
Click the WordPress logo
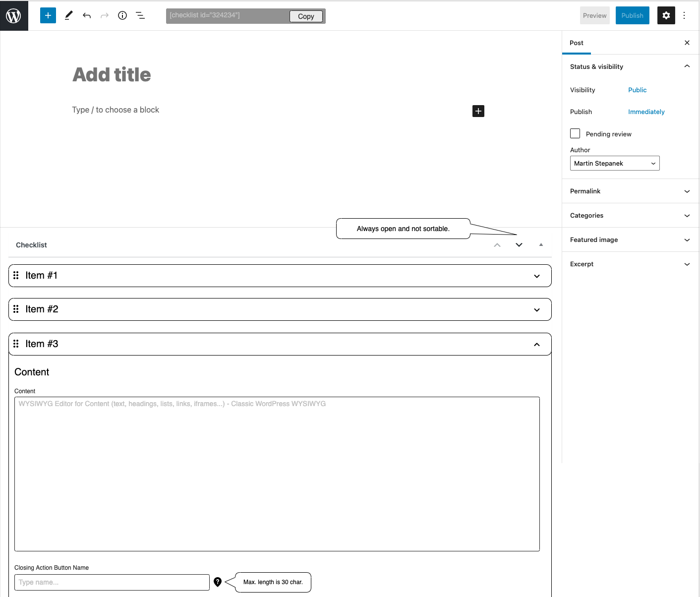pos(13,15)
